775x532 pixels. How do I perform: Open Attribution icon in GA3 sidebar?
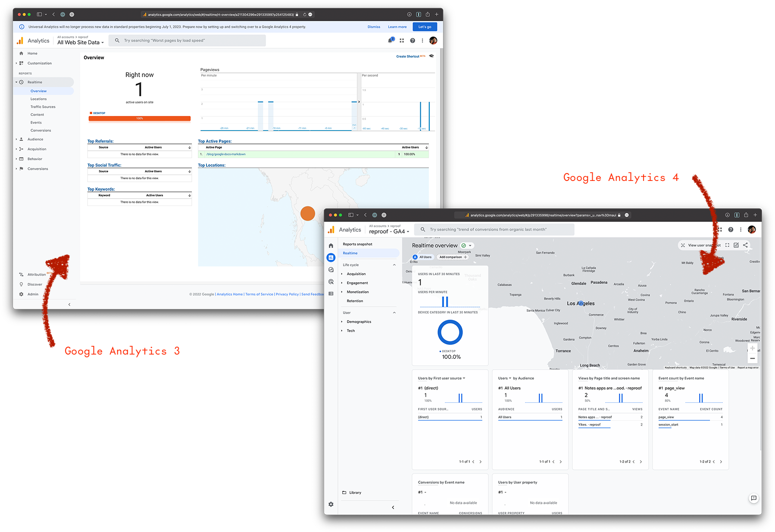[21, 274]
